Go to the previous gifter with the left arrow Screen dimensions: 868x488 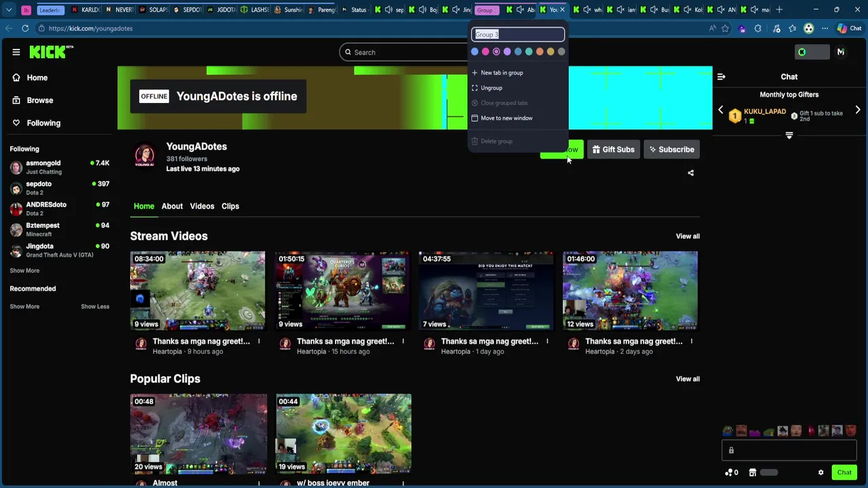click(720, 110)
